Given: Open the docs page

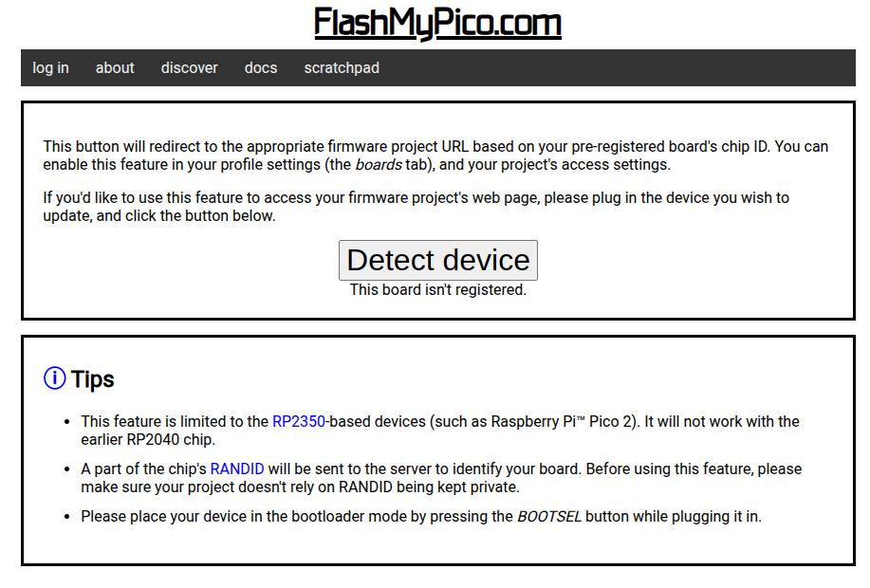Looking at the screenshot, I should (x=261, y=67).
